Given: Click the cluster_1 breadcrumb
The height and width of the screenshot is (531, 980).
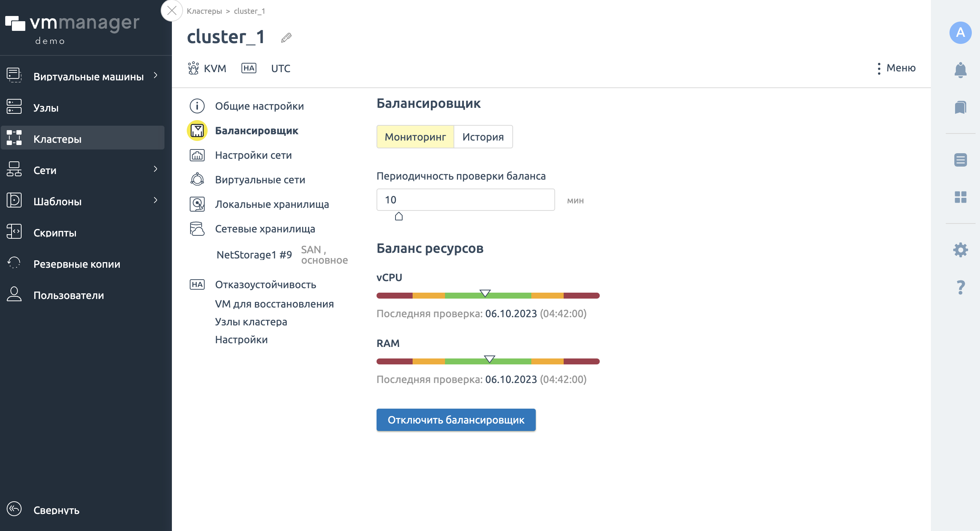Looking at the screenshot, I should click(x=249, y=11).
